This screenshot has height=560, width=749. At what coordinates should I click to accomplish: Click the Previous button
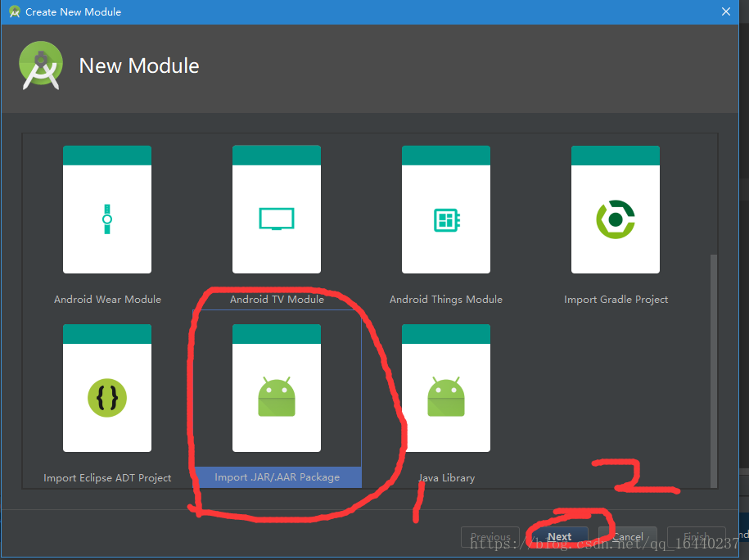(x=490, y=536)
